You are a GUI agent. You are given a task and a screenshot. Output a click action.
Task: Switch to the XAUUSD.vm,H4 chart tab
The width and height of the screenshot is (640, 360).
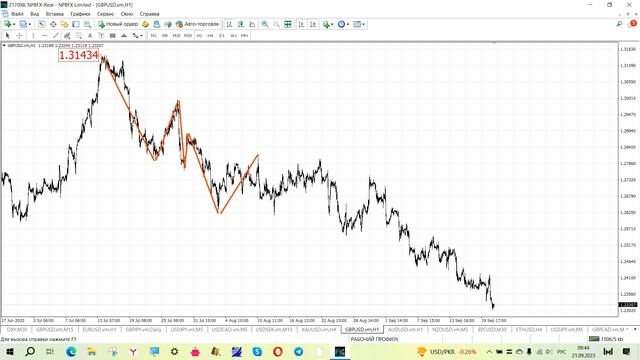point(319,329)
